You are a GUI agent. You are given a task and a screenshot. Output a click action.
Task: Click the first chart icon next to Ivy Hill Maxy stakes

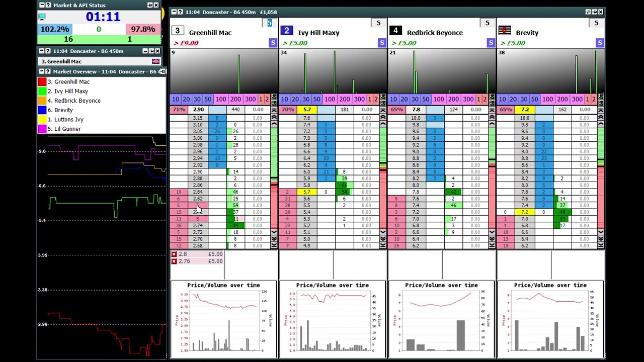pos(383,97)
